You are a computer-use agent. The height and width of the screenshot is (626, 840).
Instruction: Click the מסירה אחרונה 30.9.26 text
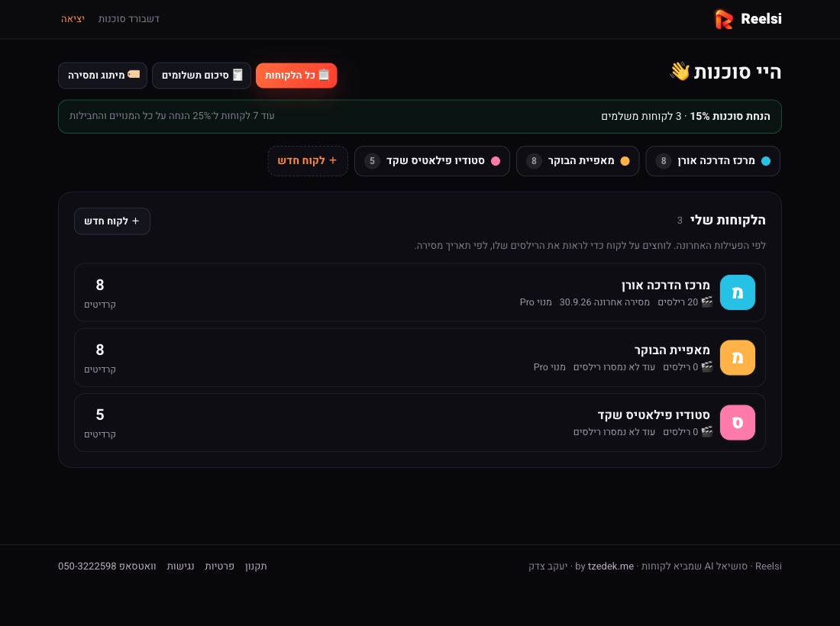[x=604, y=302]
